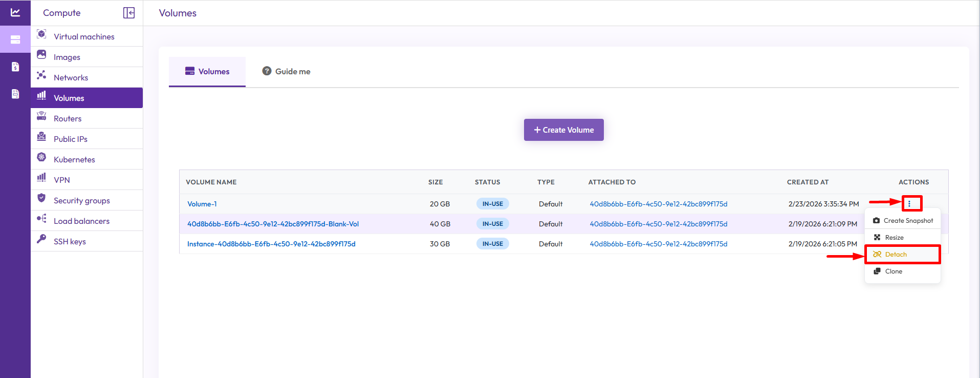
Task: Click attached instance link for 30 GB volume
Action: pos(658,244)
